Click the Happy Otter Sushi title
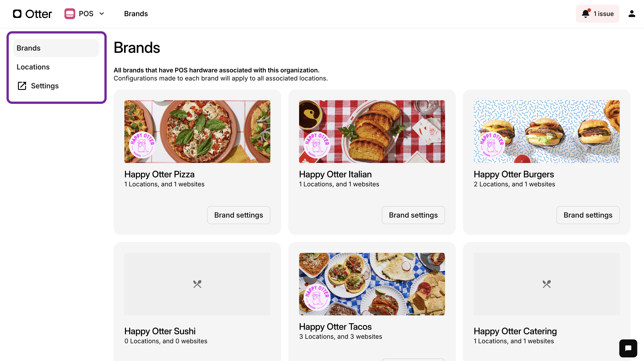Image resolution: width=644 pixels, height=361 pixels. [160, 331]
